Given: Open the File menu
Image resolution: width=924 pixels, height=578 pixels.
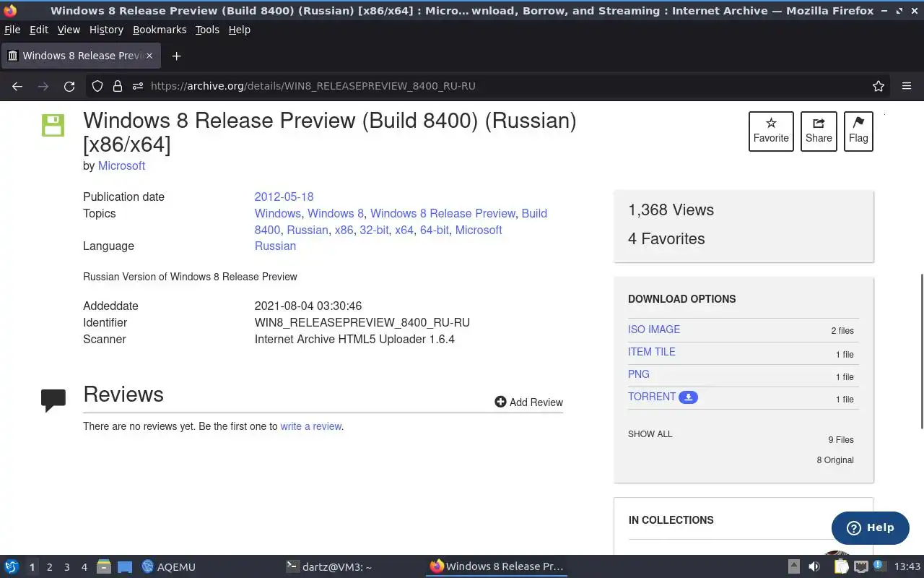Looking at the screenshot, I should (x=12, y=30).
